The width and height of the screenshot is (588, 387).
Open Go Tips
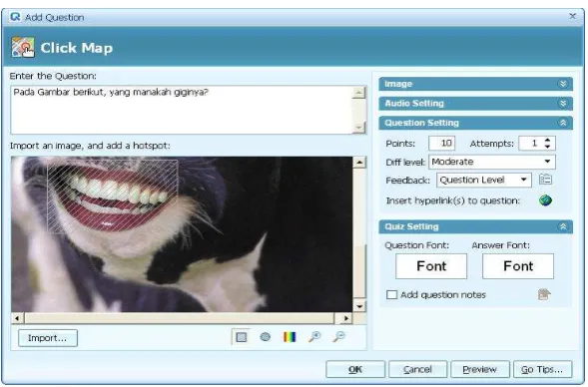542,369
